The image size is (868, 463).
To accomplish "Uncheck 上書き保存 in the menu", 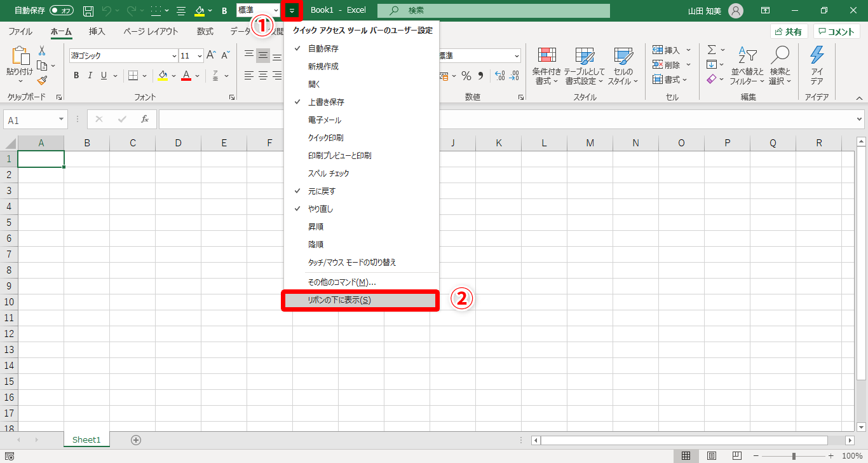I will [362, 102].
